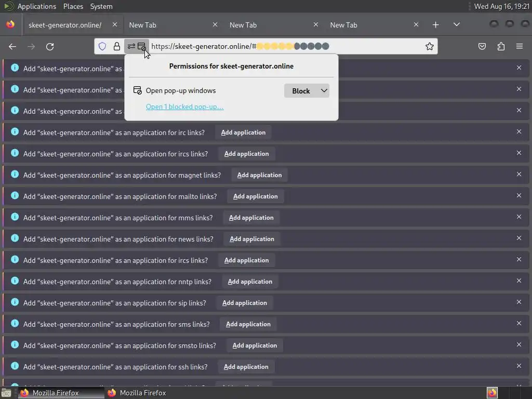The height and width of the screenshot is (399, 532).
Task: Dismiss the ssh links notification
Action: [519, 366]
